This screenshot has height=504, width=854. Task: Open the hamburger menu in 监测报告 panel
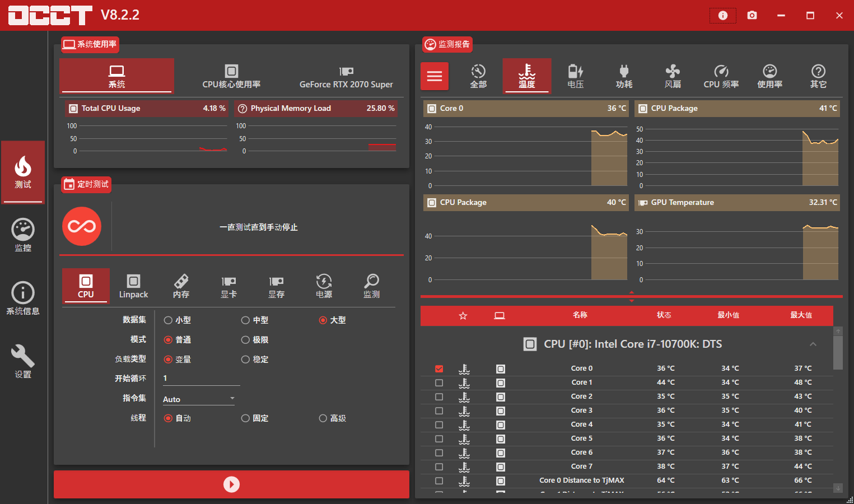click(435, 76)
